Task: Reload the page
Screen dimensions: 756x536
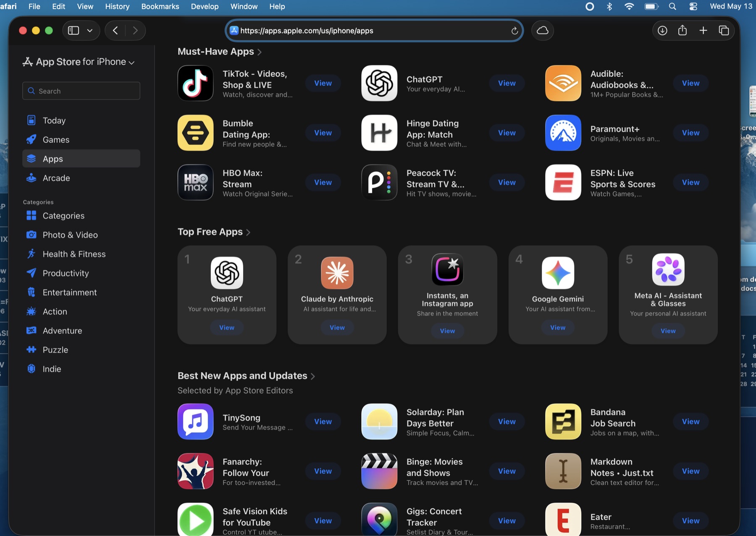Action: click(x=514, y=31)
